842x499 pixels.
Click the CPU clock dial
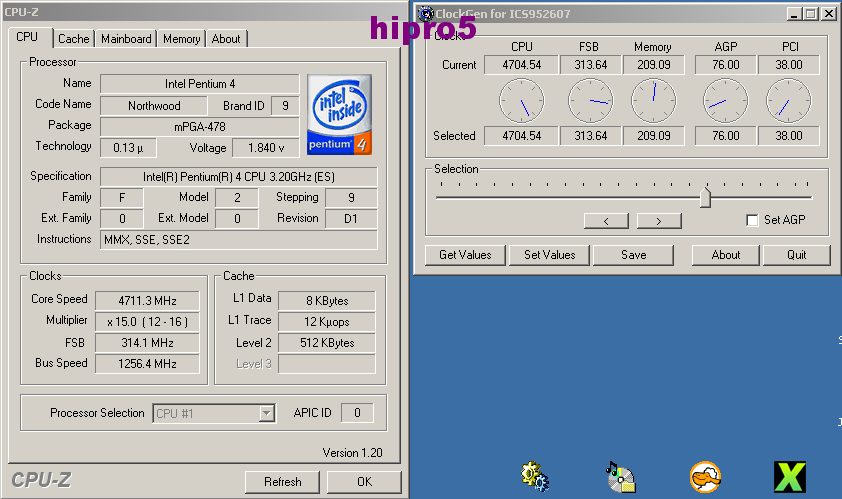click(x=521, y=100)
